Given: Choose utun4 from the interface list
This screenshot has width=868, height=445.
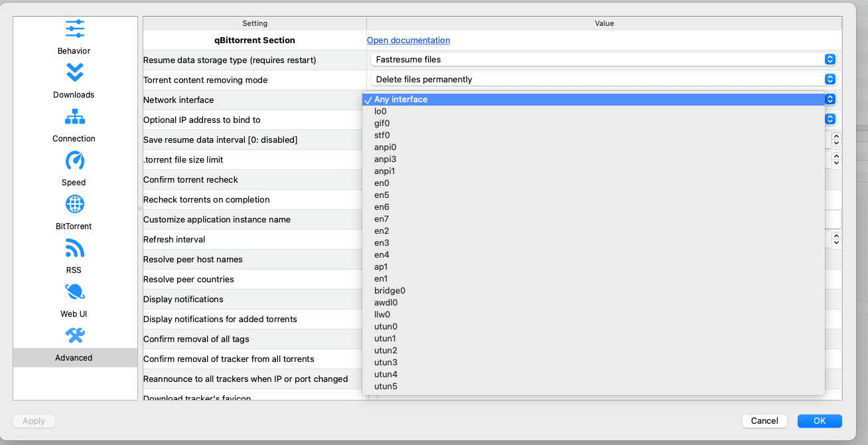Looking at the screenshot, I should point(593,375).
